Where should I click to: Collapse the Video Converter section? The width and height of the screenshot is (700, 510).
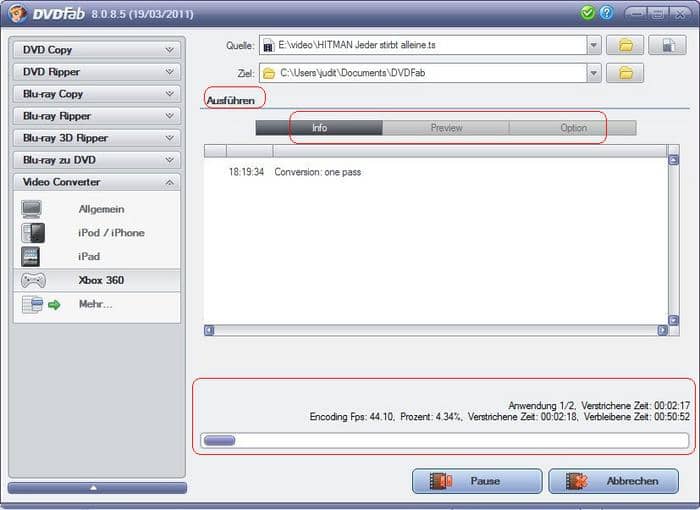97,182
